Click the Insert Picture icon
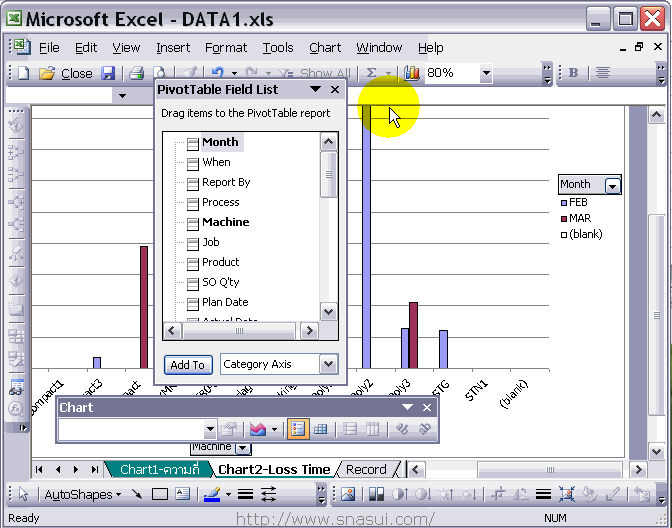 tap(347, 494)
